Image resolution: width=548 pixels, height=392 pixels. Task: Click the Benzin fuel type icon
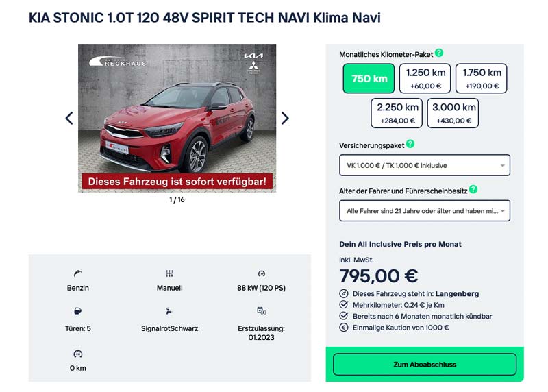click(x=77, y=273)
